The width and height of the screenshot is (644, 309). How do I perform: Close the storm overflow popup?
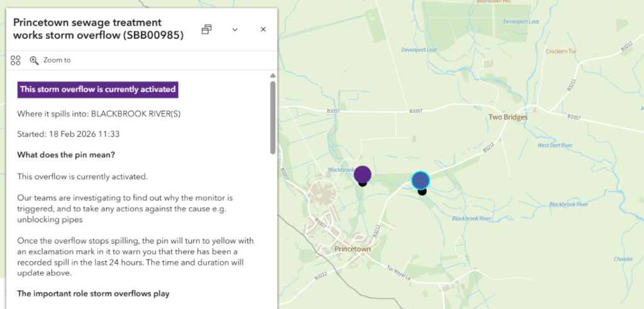(263, 30)
